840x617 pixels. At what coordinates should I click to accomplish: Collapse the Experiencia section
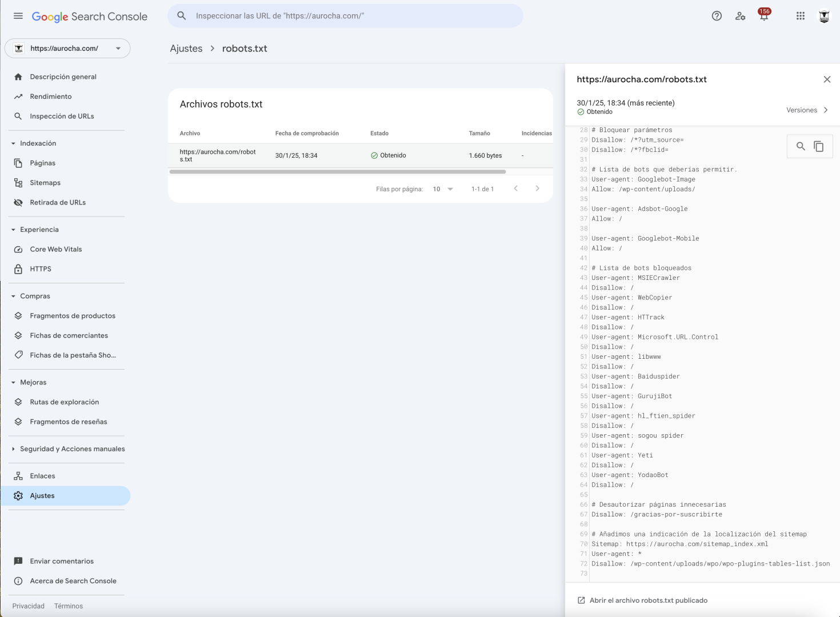tap(13, 230)
